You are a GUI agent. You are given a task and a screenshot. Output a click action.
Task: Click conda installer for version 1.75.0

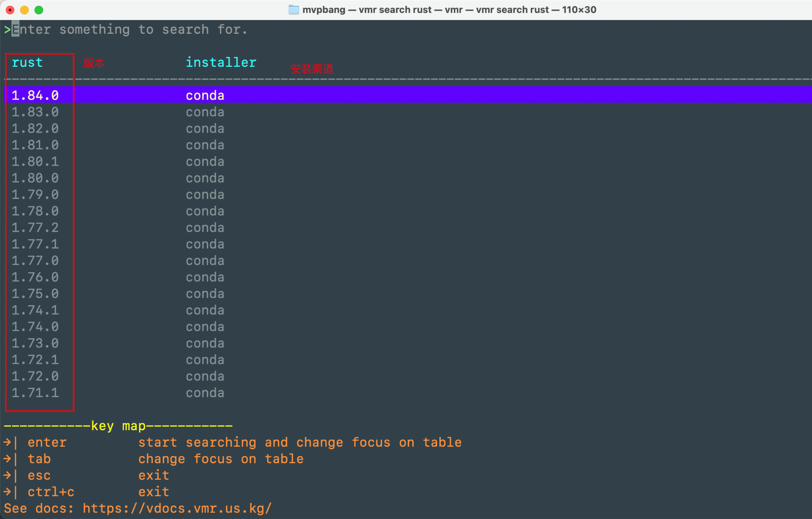pos(205,293)
